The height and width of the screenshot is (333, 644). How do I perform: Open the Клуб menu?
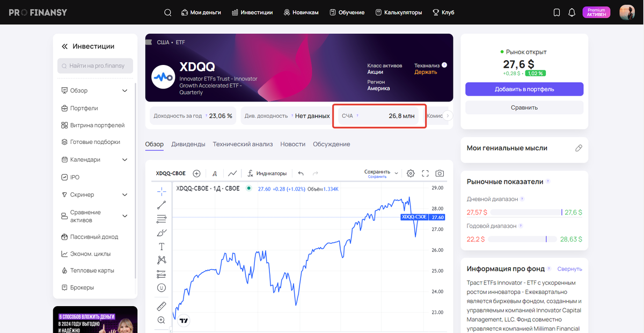click(x=443, y=12)
